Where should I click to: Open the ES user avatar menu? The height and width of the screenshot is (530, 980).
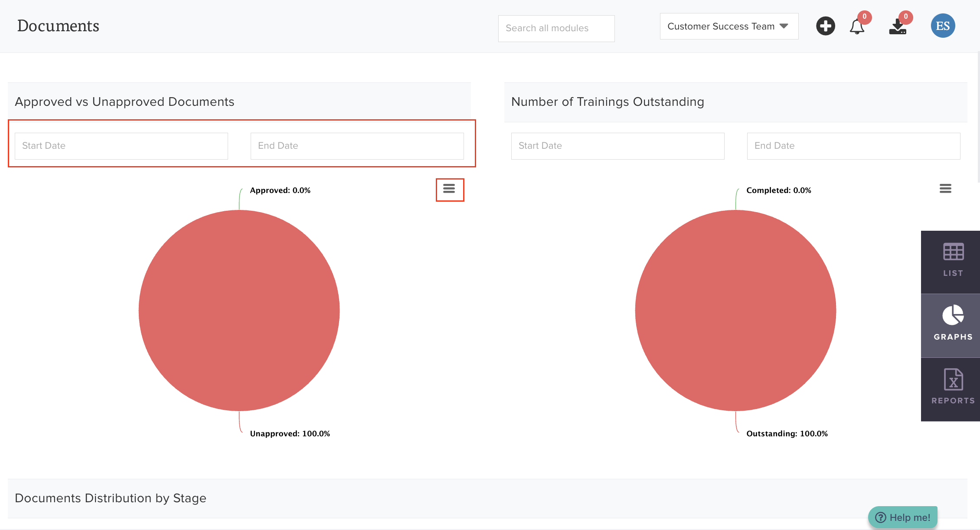coord(943,26)
